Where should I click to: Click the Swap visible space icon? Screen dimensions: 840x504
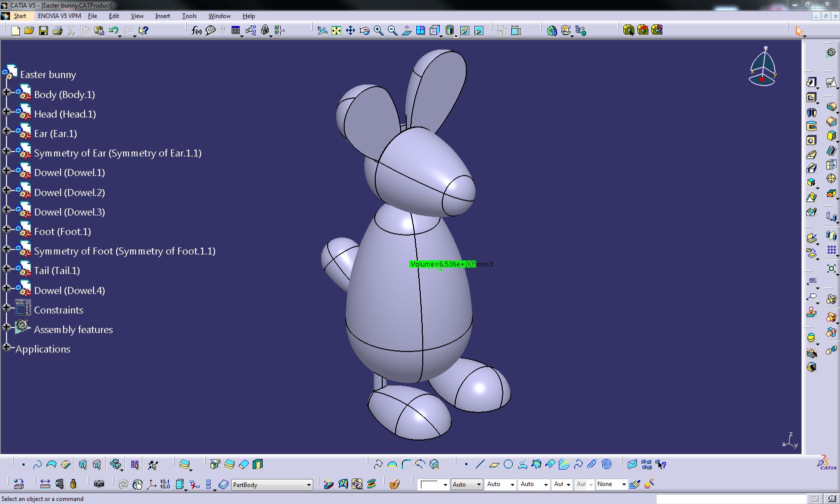tap(479, 30)
